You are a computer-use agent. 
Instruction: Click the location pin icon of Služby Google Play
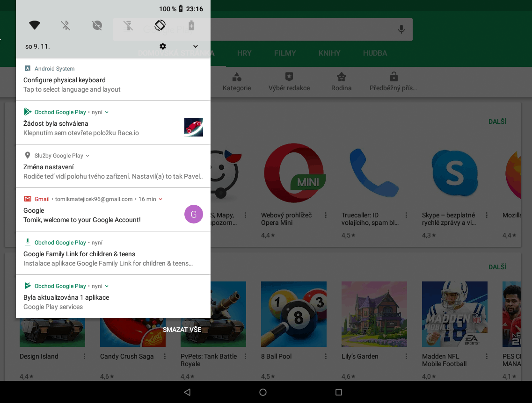pyautogui.click(x=28, y=155)
